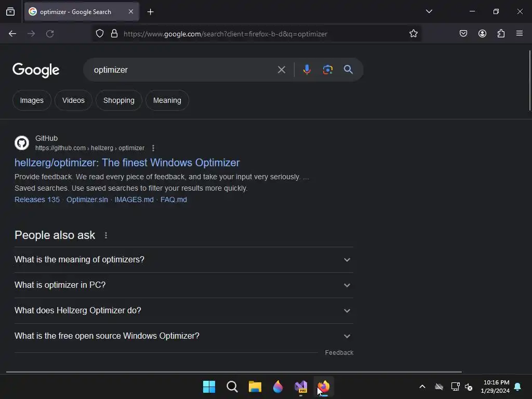This screenshot has height=399, width=532.
Task: Open the Releases 135 sitelink
Action: (x=37, y=200)
